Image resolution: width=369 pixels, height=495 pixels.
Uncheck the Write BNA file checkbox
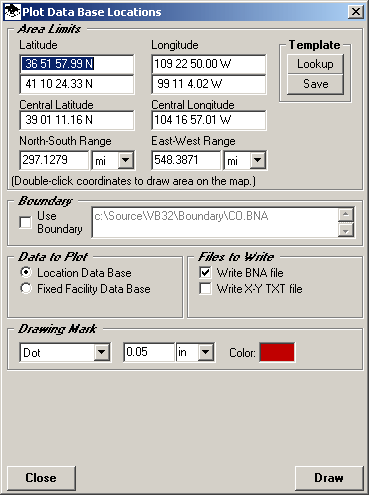click(x=205, y=273)
